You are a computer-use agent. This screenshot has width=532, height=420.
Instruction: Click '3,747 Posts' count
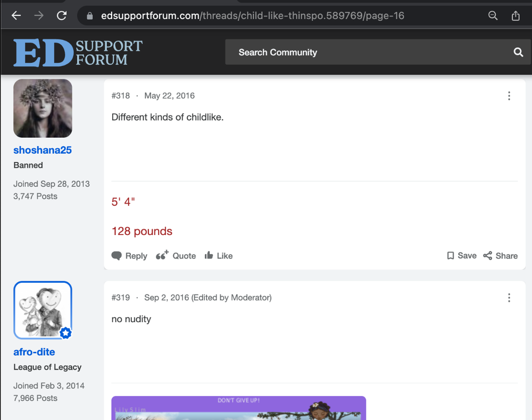pos(35,196)
